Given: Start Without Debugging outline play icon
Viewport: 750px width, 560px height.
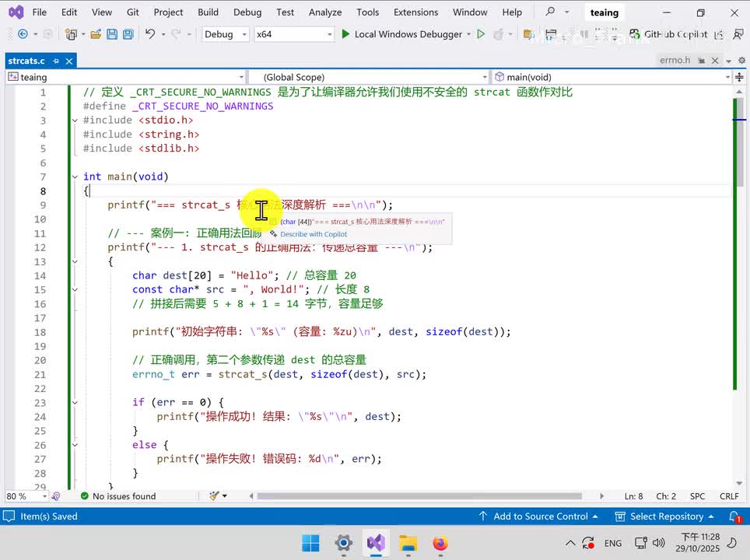Looking at the screenshot, I should pos(481,34).
